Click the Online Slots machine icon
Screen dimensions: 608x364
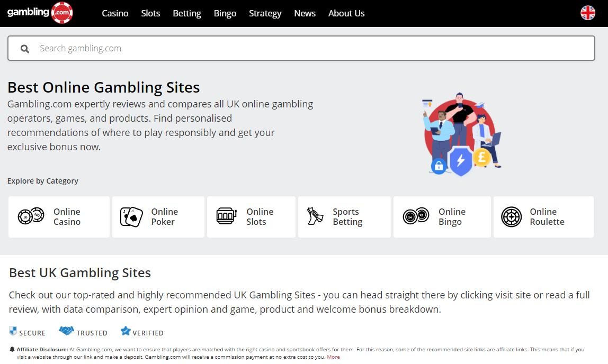point(227,216)
